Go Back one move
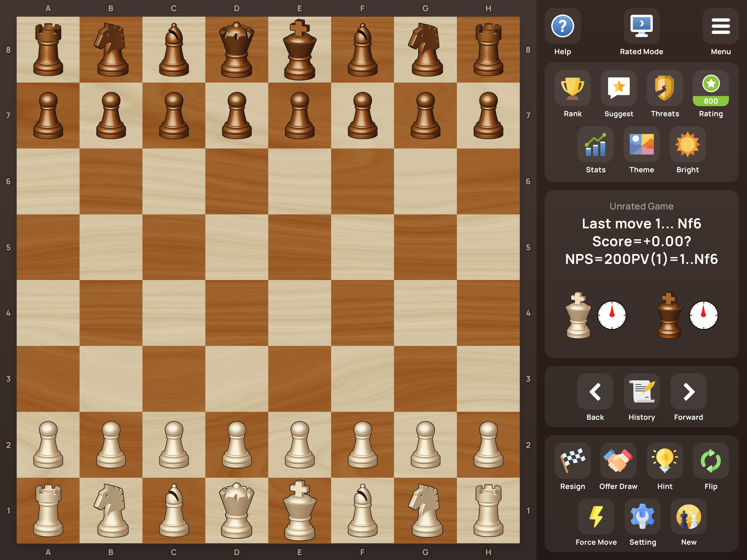The height and width of the screenshot is (560, 747). click(x=595, y=392)
